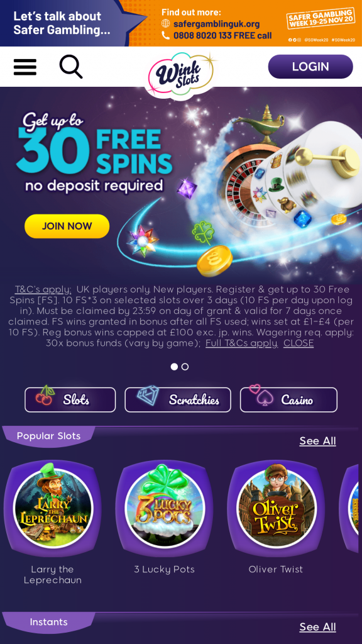Image resolution: width=362 pixels, height=644 pixels.
Task: Open search with the magnifier icon
Action: (x=71, y=67)
